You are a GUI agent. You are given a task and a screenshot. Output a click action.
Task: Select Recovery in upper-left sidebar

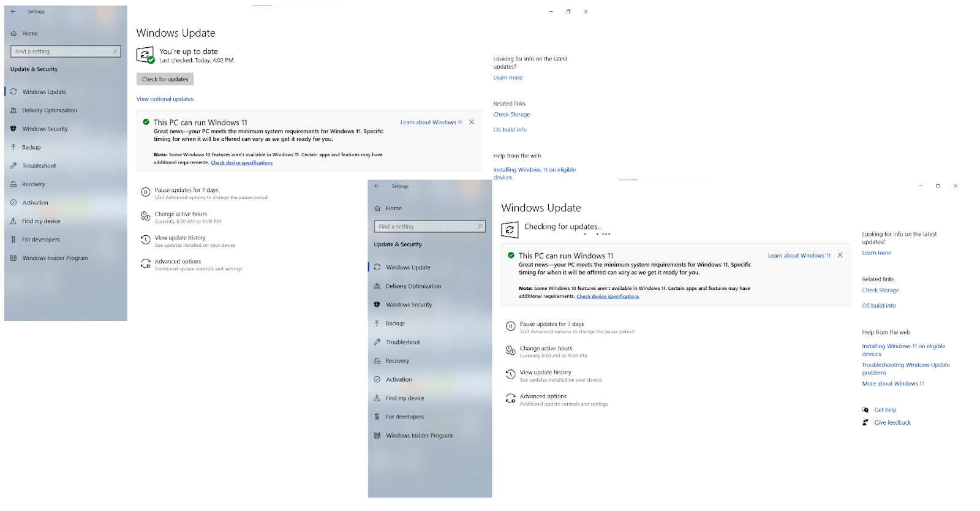(34, 184)
